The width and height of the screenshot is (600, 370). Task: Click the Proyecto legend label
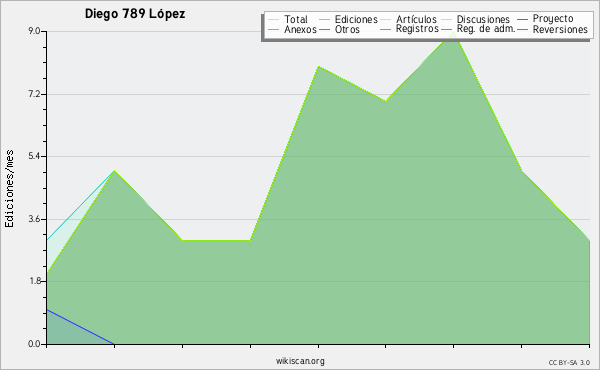coord(553,19)
